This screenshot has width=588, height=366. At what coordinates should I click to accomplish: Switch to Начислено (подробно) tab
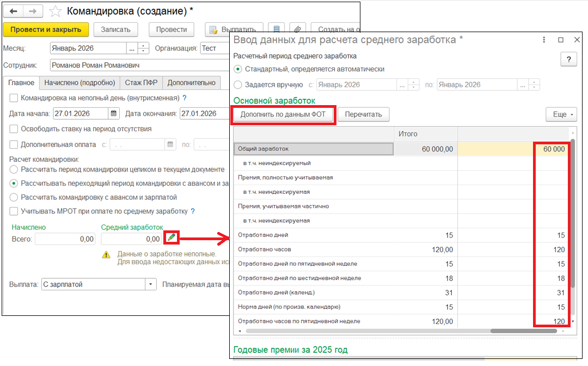(x=79, y=83)
